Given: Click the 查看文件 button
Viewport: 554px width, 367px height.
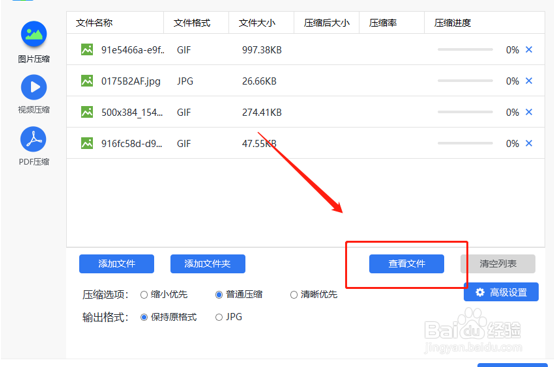Looking at the screenshot, I should 407,264.
